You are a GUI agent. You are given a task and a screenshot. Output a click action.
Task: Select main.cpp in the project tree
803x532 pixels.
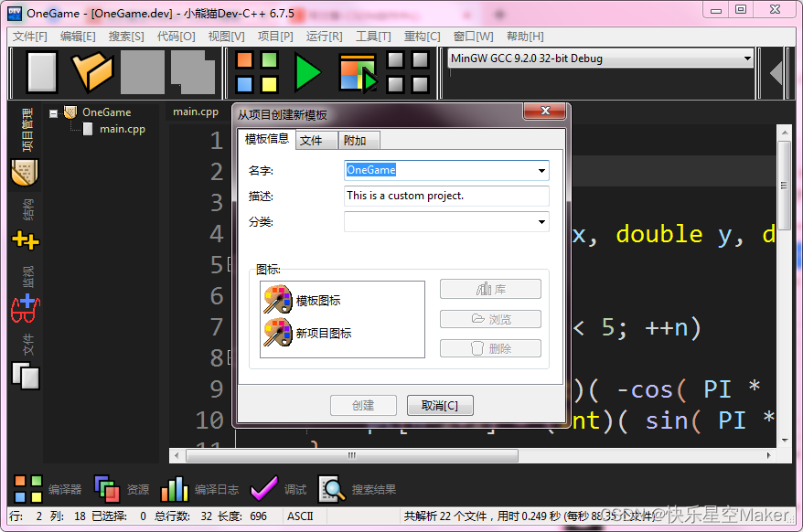pyautogui.click(x=123, y=129)
